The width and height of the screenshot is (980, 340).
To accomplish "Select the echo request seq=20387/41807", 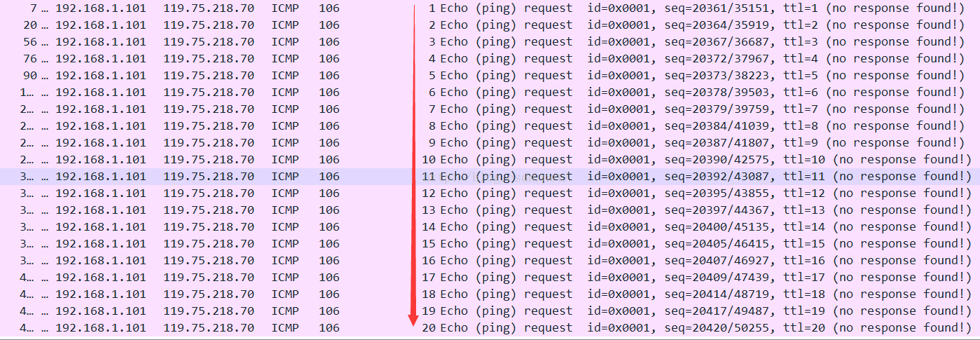I will tap(490, 143).
